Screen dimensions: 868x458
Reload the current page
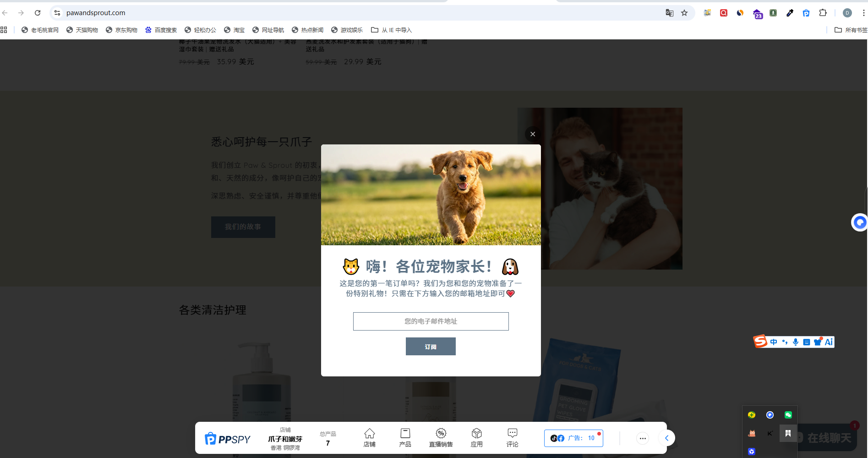pos(38,13)
